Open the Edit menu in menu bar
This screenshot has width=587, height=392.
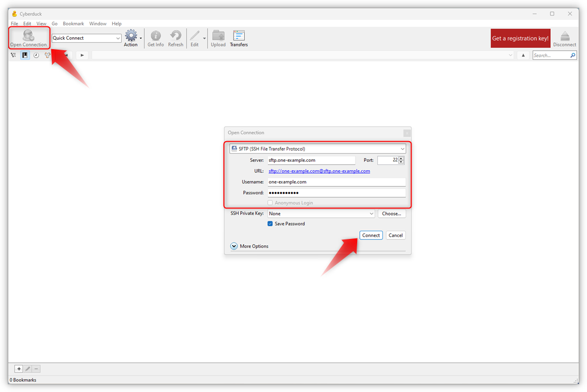coord(27,24)
